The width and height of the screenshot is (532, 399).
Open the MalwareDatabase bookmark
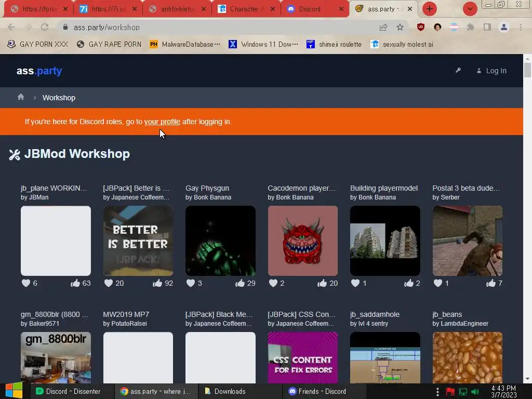pos(185,45)
